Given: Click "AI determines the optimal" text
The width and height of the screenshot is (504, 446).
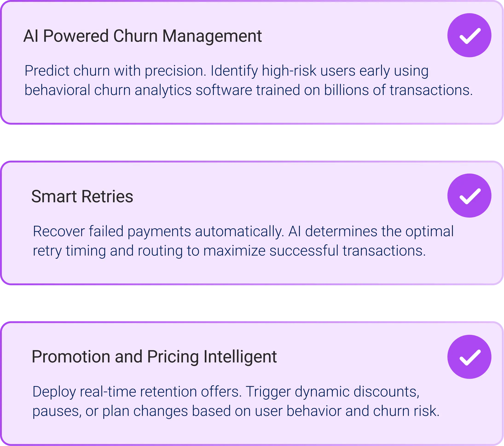Looking at the screenshot, I should point(371,232).
